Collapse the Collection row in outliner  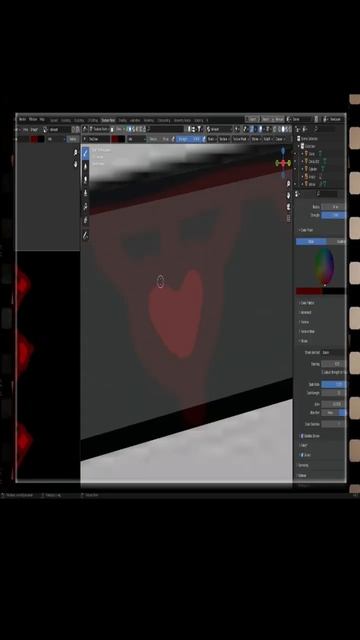[298, 146]
